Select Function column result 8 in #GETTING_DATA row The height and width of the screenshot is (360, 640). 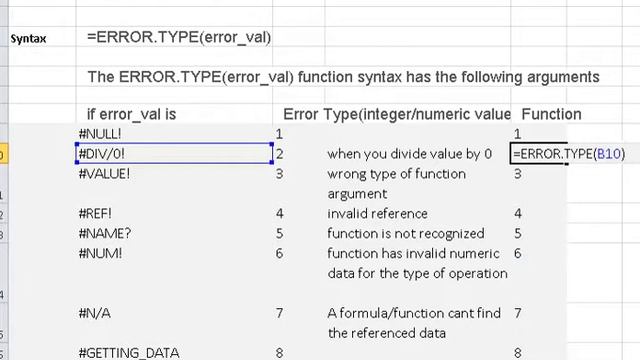(518, 353)
